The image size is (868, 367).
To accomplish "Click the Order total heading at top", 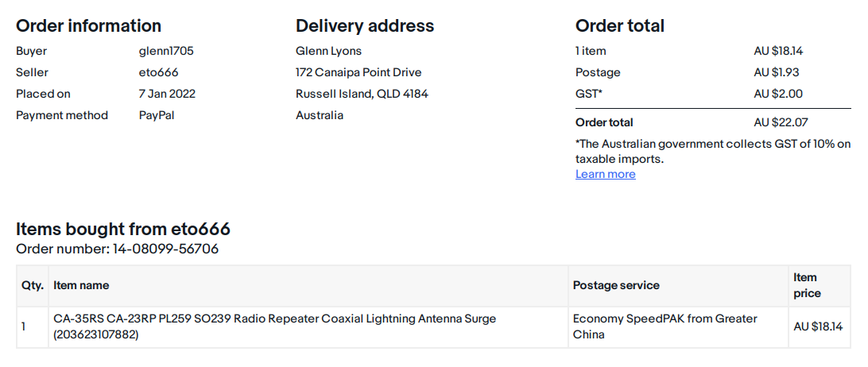I will [x=620, y=26].
